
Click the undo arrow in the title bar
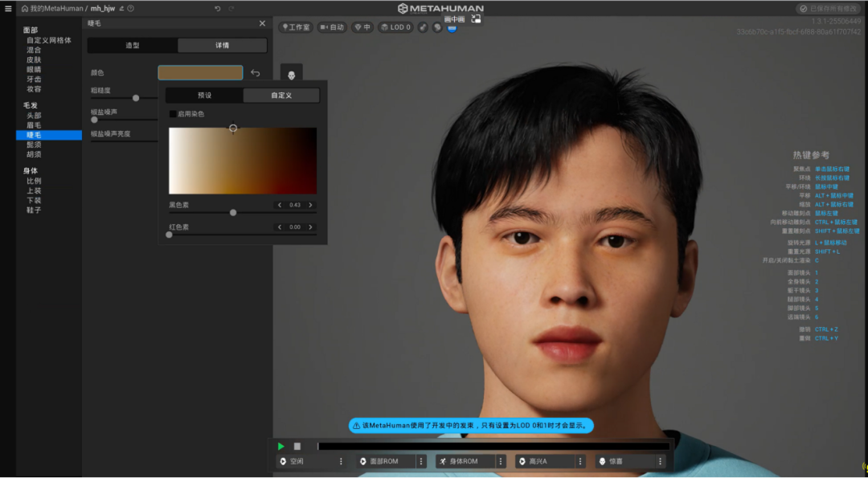217,8
